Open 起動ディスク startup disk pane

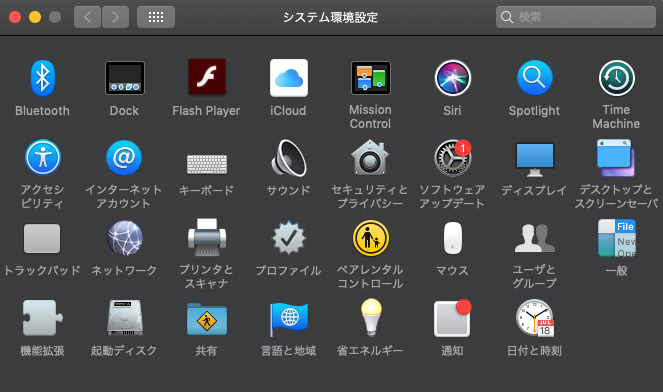(125, 318)
